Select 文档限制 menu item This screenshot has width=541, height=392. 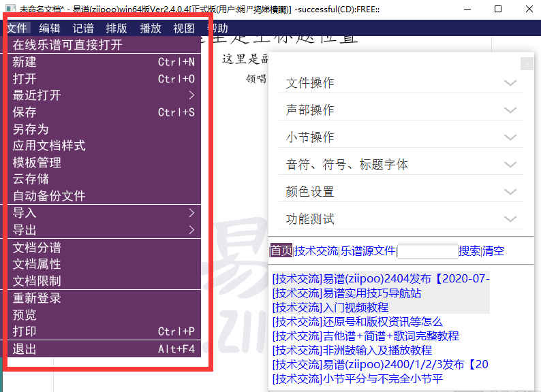pos(104,280)
